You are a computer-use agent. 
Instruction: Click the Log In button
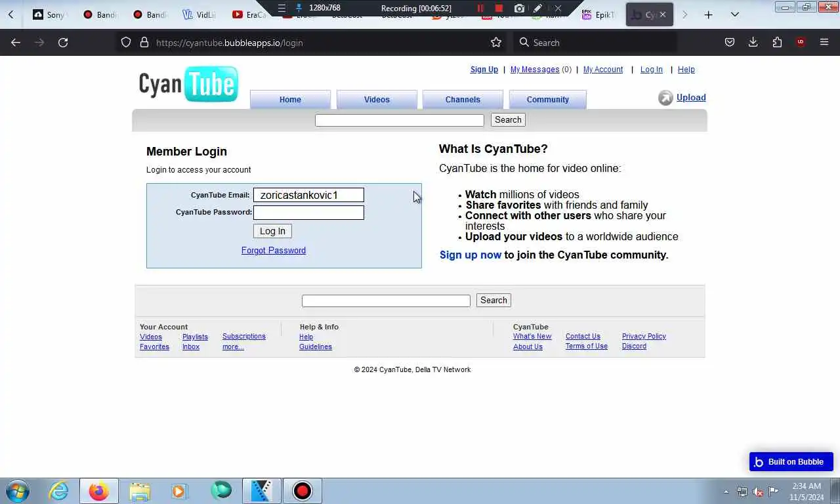272,231
